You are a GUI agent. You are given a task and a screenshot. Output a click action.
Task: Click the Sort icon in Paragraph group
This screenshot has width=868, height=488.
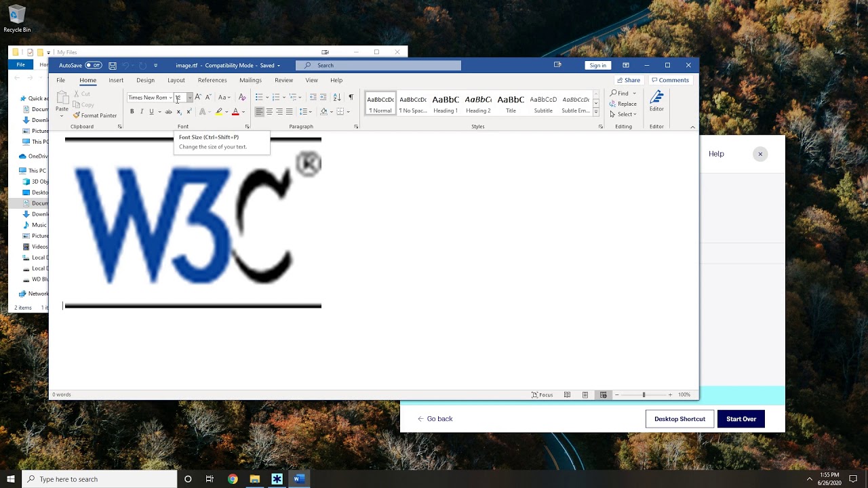337,97
